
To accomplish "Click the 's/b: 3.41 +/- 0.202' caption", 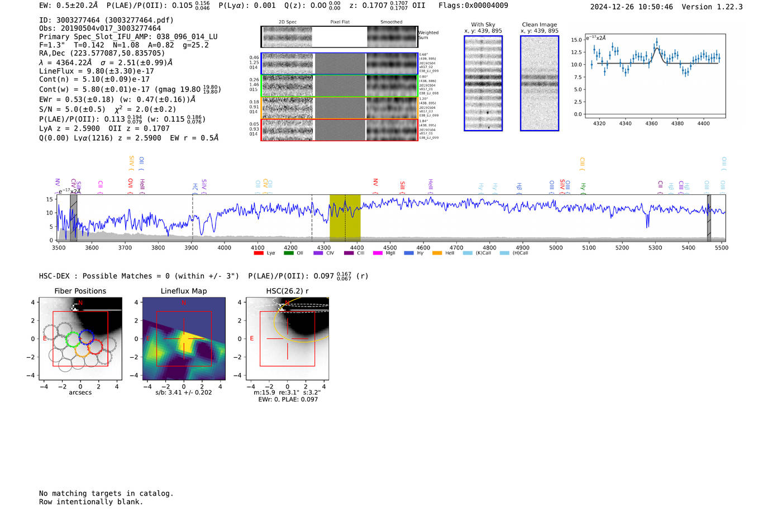I will [x=184, y=392].
